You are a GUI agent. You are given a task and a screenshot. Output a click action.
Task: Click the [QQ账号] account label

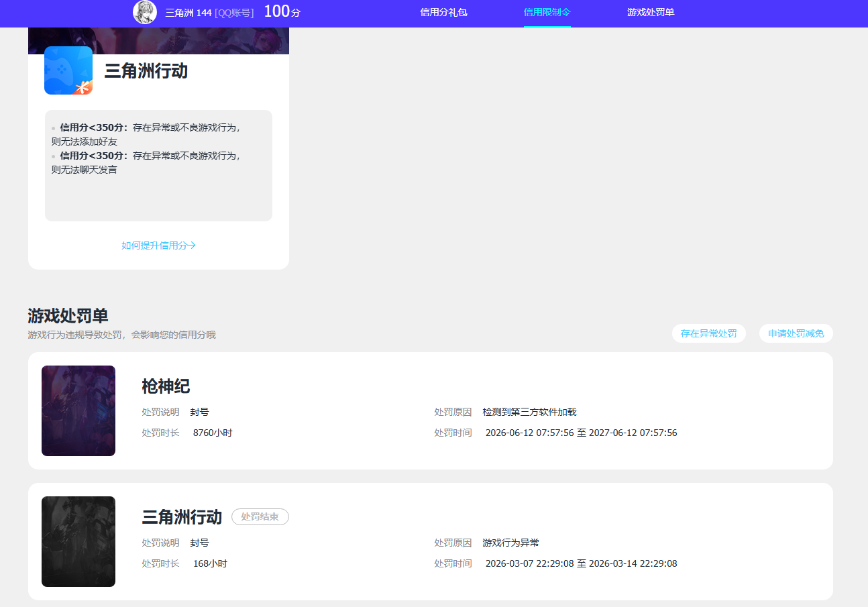point(234,12)
